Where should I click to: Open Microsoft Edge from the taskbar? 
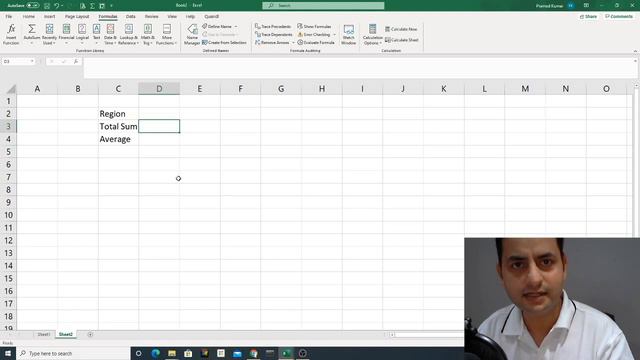156,353
